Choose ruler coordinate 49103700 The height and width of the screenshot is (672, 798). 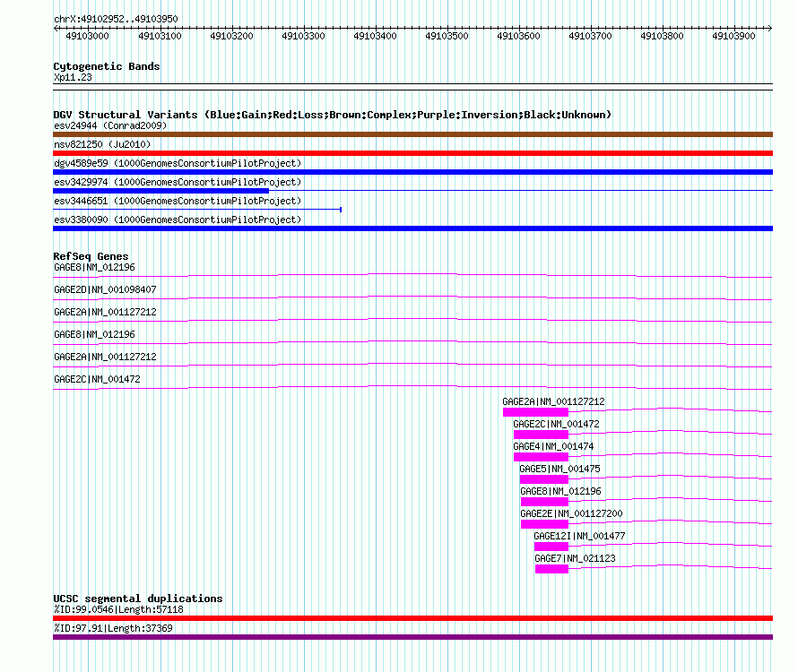(x=590, y=36)
